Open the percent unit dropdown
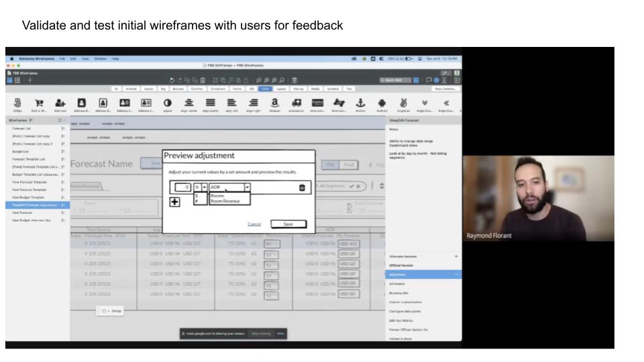The height and width of the screenshot is (362, 644). point(205,188)
